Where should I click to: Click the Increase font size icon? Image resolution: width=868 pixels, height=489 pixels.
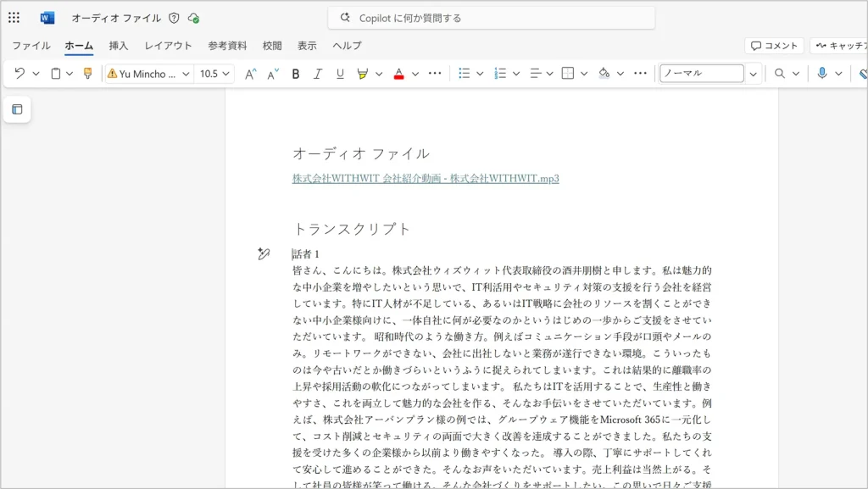250,74
